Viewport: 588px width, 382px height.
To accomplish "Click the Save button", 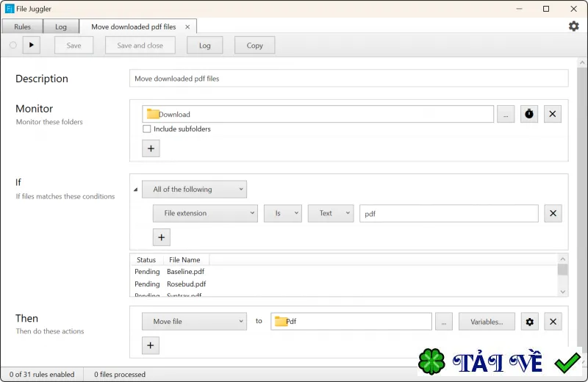I will pyautogui.click(x=74, y=46).
